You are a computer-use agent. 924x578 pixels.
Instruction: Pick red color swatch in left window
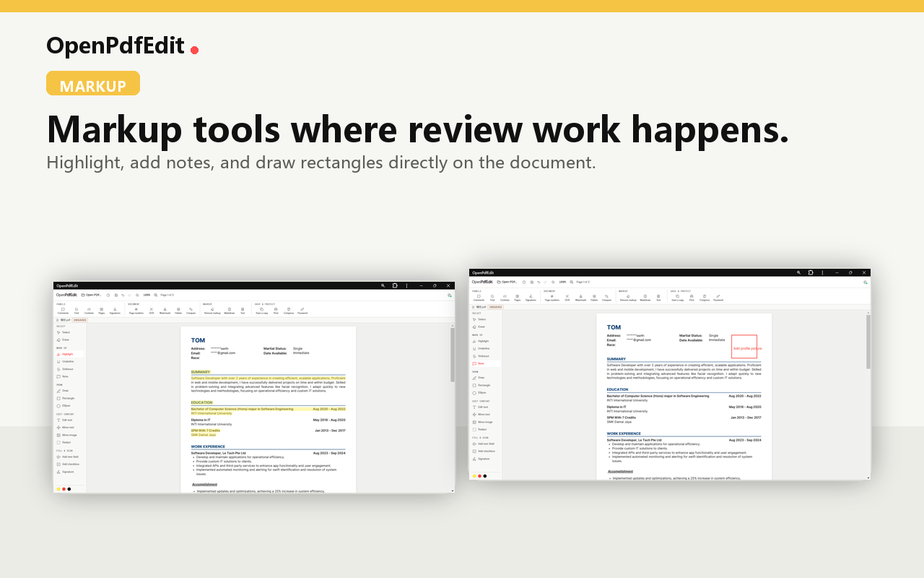point(64,489)
